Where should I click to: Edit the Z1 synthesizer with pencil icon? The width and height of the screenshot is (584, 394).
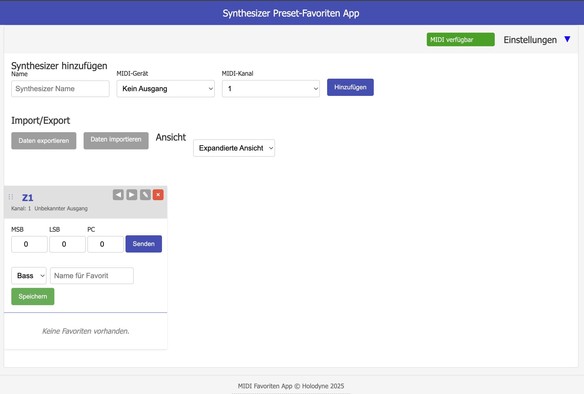[145, 195]
